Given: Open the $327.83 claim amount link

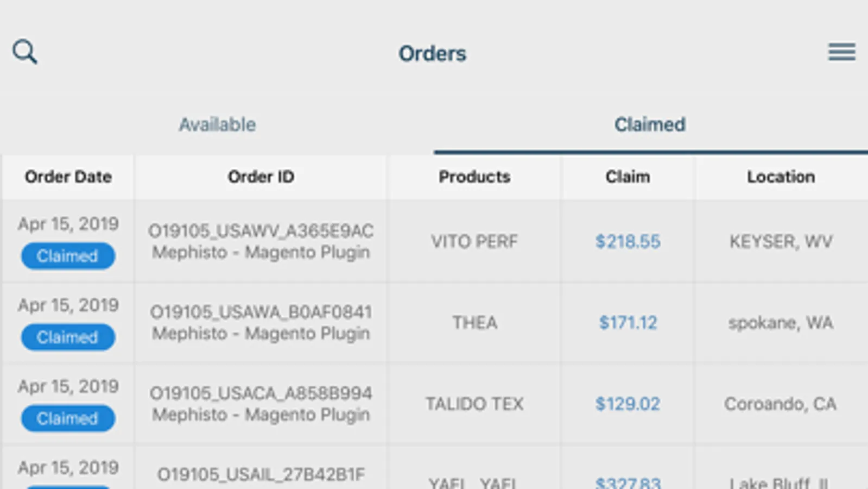Looking at the screenshot, I should (x=628, y=482).
